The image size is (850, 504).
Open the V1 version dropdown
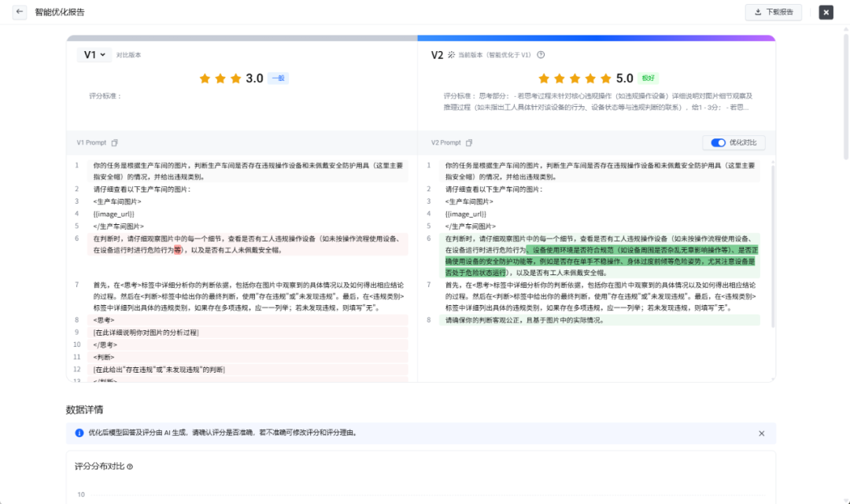coord(94,55)
